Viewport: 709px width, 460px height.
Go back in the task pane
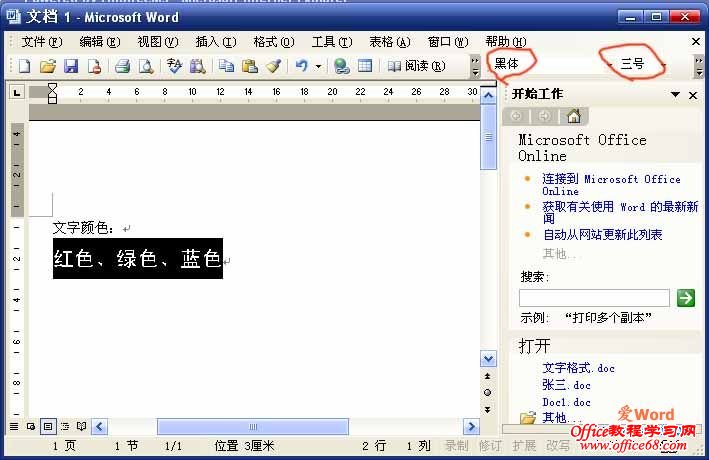(x=516, y=116)
